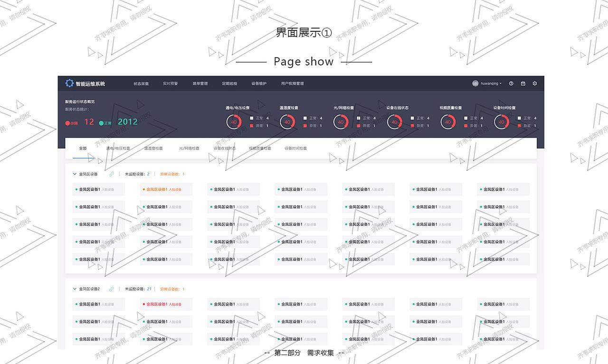Switch to the 视频质量检查 tab

[x=260, y=148]
